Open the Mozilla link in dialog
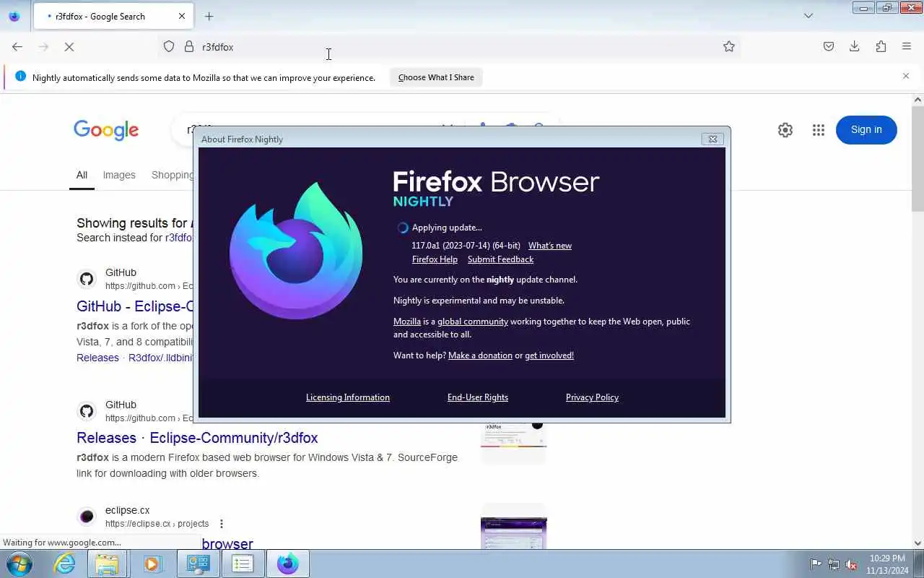The width and height of the screenshot is (924, 578). coord(407,322)
